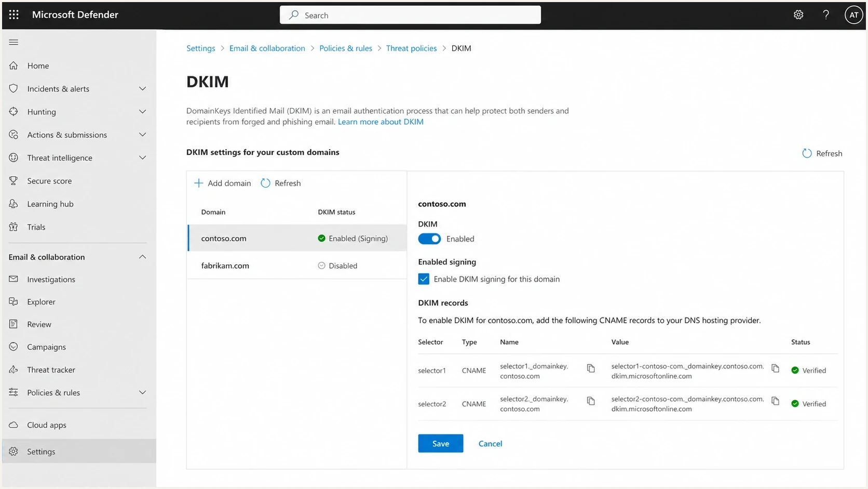Image resolution: width=868 pixels, height=489 pixels.
Task: Go to Policies & rules breadcrumb
Action: [x=345, y=48]
